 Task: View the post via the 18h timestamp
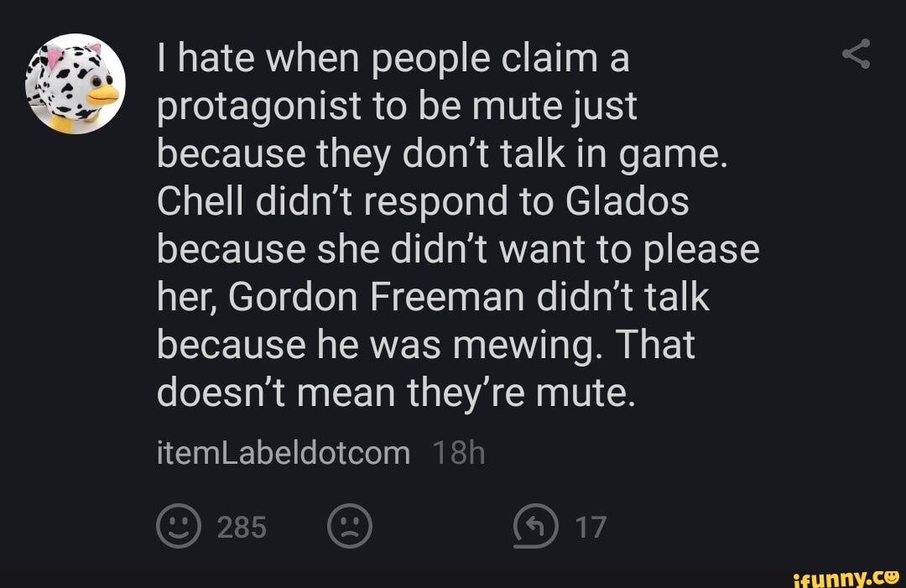(x=456, y=452)
